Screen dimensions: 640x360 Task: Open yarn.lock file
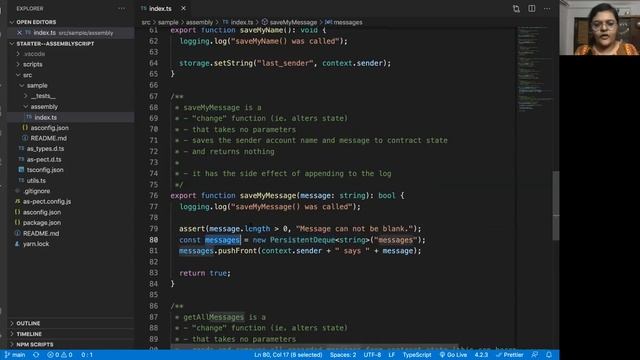click(36, 244)
